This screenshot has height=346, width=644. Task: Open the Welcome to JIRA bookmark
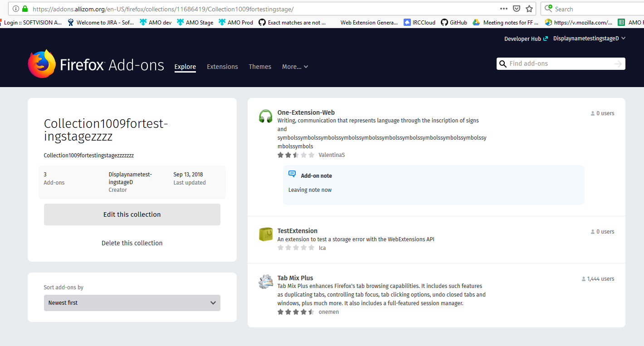click(x=101, y=22)
